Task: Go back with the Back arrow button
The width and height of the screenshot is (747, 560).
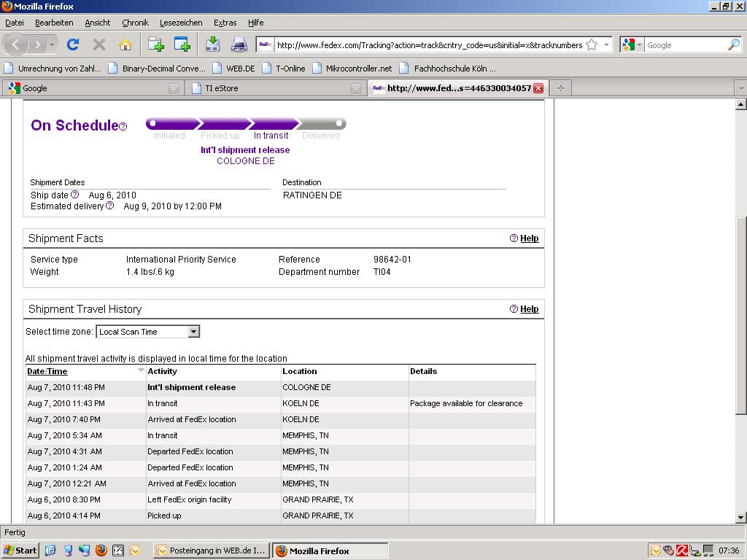Action: point(15,44)
